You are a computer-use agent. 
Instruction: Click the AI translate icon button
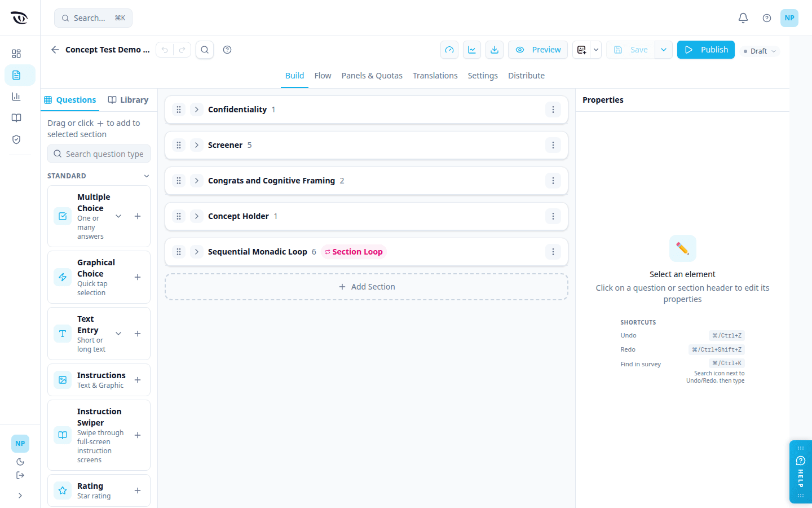pos(581,50)
